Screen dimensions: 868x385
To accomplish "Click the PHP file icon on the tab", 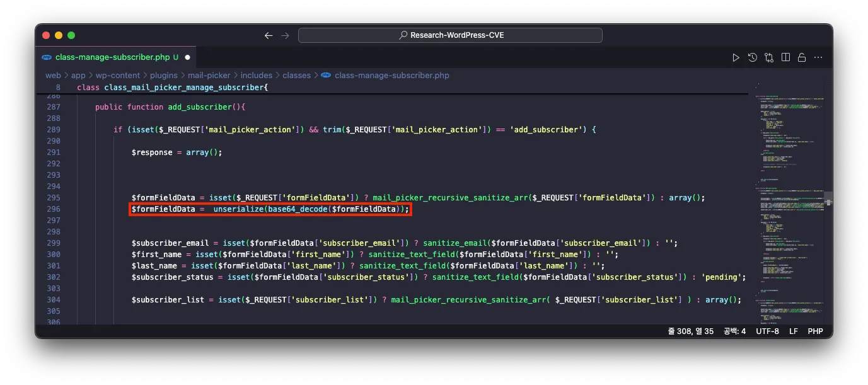I will tap(47, 57).
